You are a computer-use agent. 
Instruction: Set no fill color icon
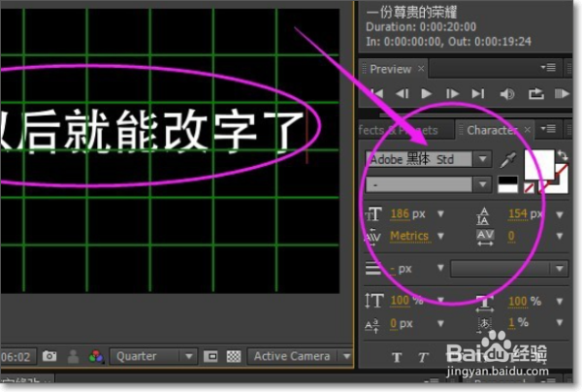point(530,188)
